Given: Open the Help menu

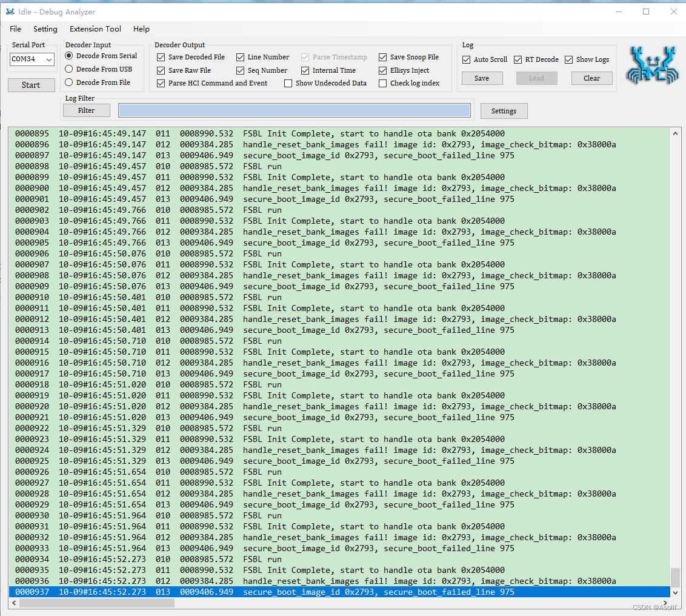Looking at the screenshot, I should click(141, 28).
